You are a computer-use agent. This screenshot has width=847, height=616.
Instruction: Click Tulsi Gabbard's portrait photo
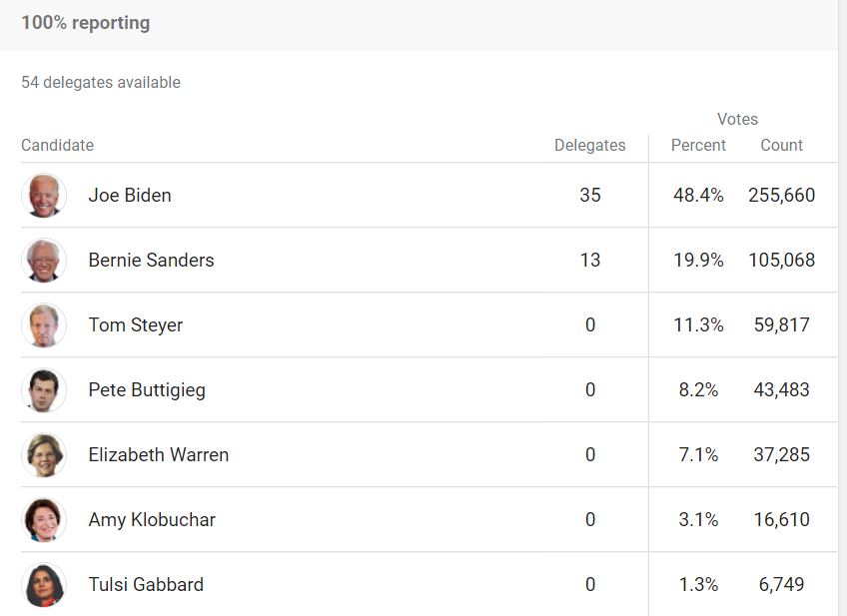(x=44, y=584)
